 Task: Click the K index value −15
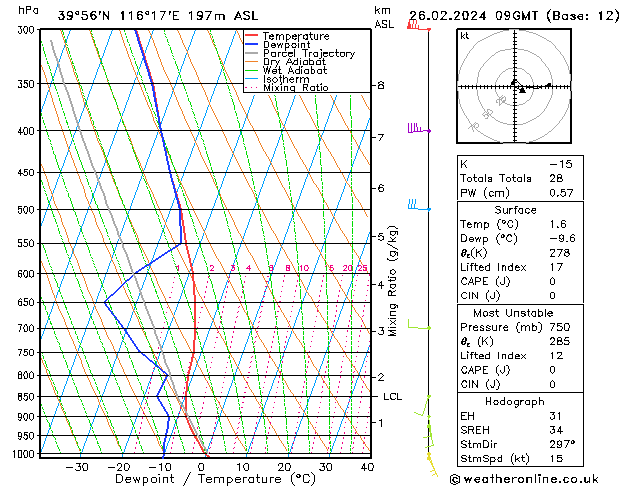click(x=560, y=164)
